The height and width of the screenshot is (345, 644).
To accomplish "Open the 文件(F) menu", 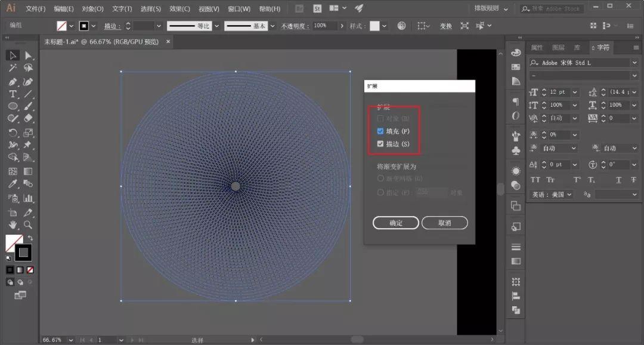I will 35,8.
